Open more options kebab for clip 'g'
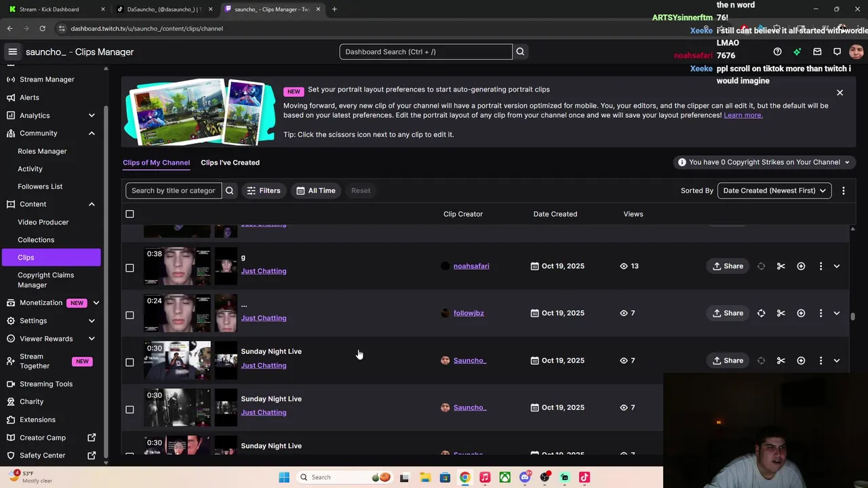 [x=821, y=266]
